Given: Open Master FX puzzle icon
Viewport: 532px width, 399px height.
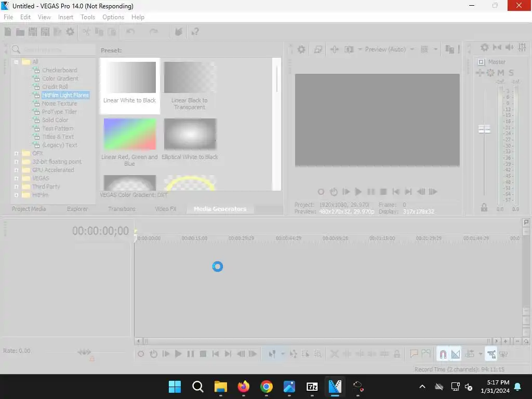Looking at the screenshot, I should click(x=480, y=73).
